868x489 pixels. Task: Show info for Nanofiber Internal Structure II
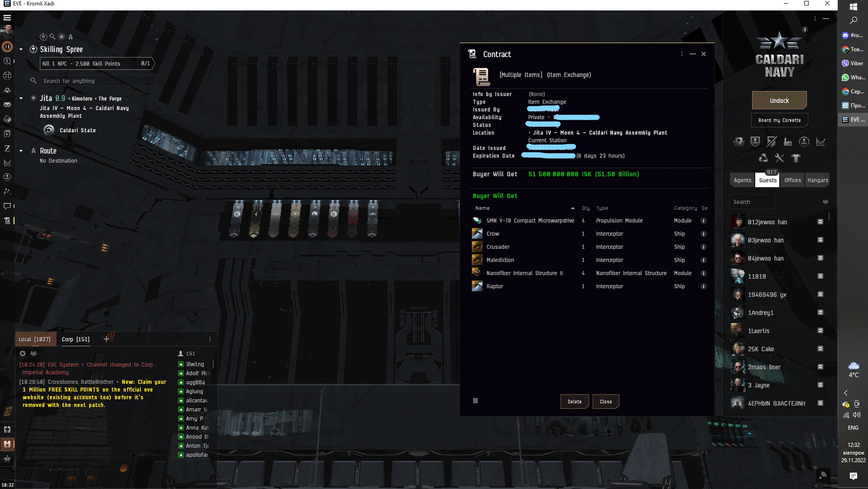(704, 273)
